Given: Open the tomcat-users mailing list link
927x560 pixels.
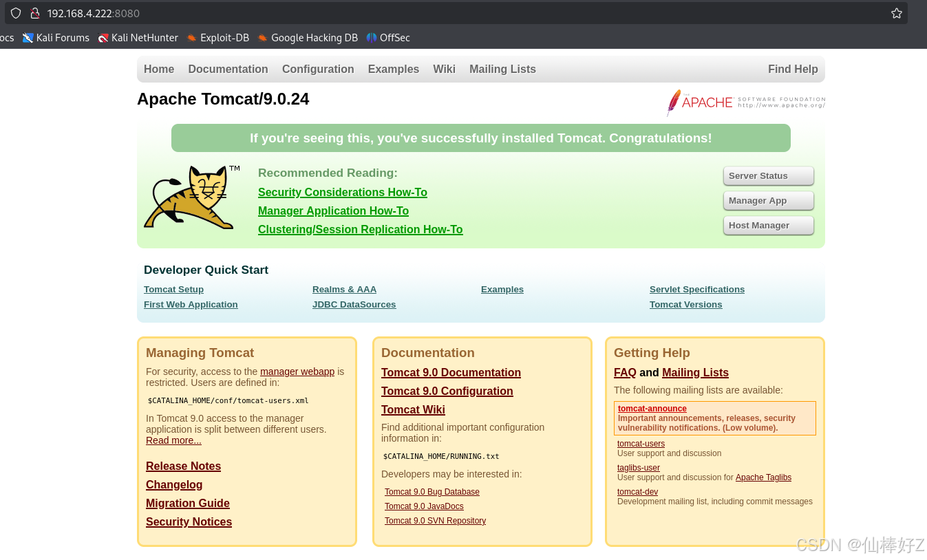Looking at the screenshot, I should point(641,444).
